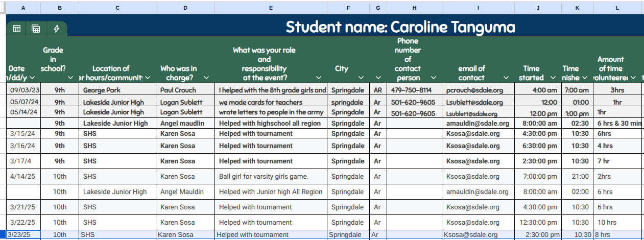
Task: Click the calculator table view icon
Action: pos(36,29)
